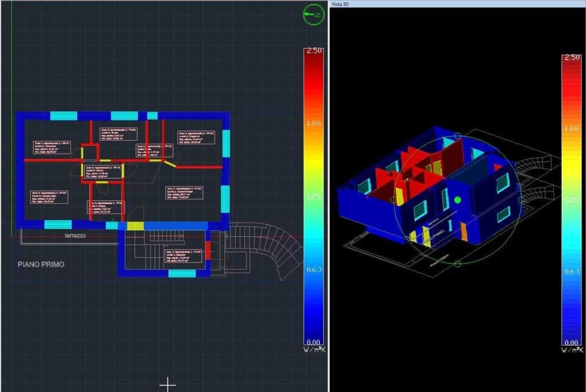
Task: Click the bottom handle of the 3D orbit circle
Action: click(457, 264)
